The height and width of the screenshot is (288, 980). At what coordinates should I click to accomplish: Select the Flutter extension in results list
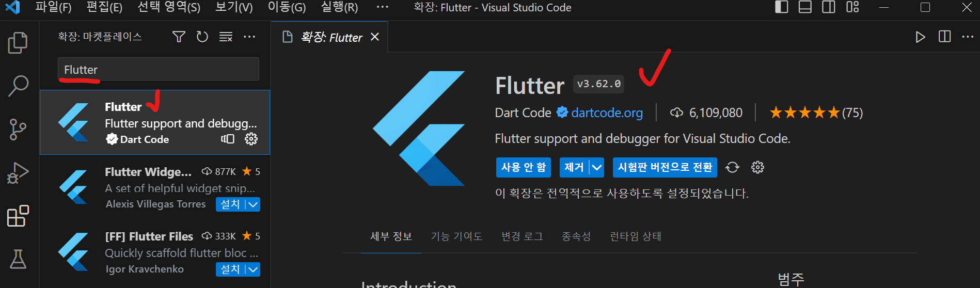155,123
